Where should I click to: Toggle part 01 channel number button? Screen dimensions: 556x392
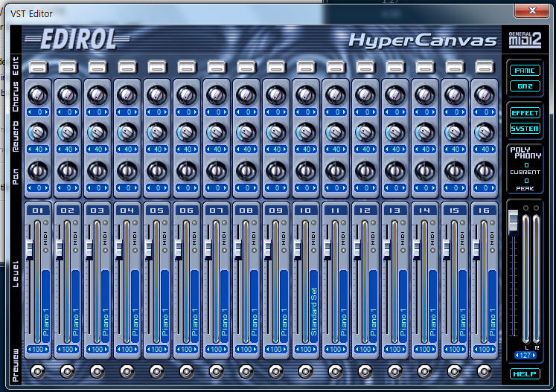38,211
